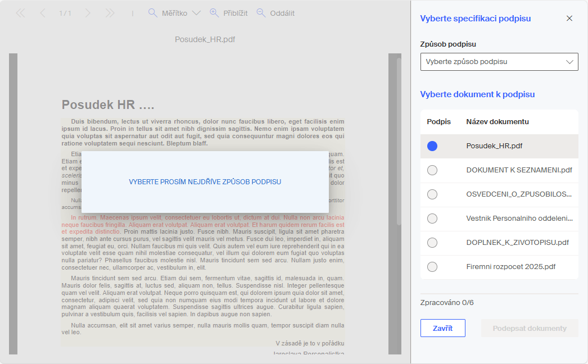Click the Měřítko magnifier icon
The height and width of the screenshot is (364, 588).
click(153, 13)
